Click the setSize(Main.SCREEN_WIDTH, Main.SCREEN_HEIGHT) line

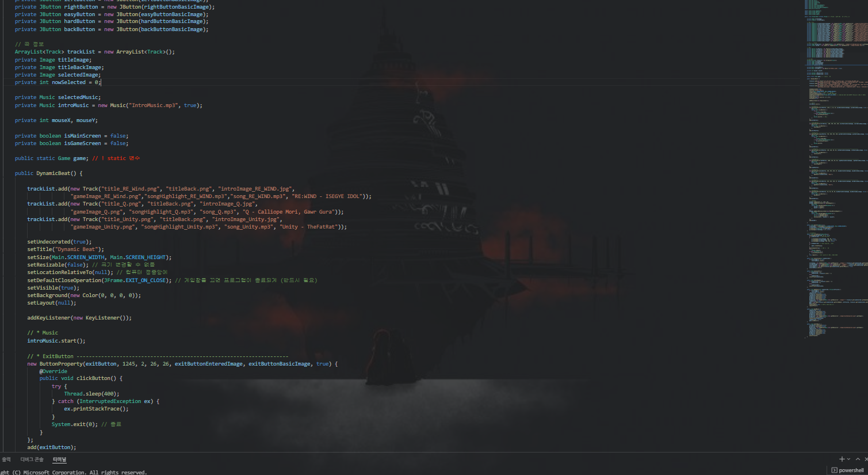99,257
